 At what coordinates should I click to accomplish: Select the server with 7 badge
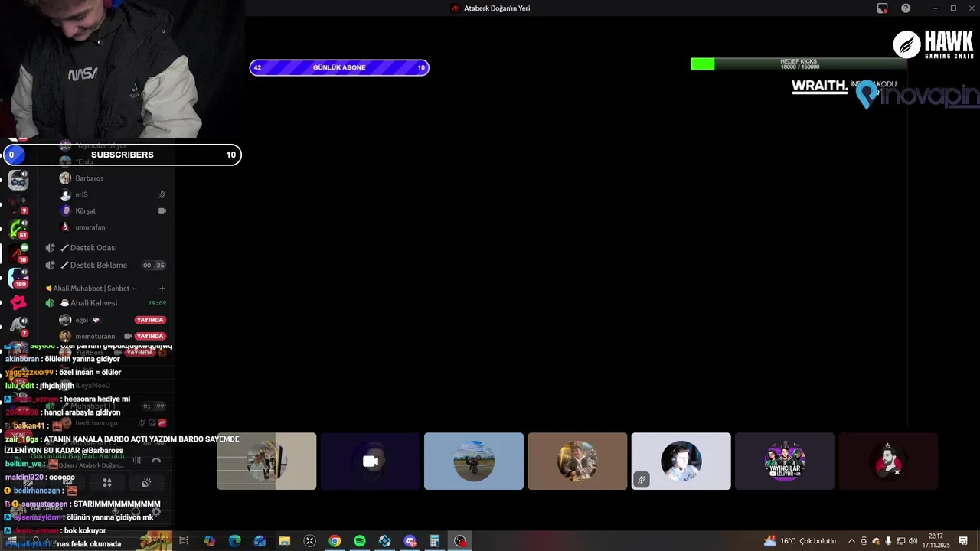[x=18, y=327]
